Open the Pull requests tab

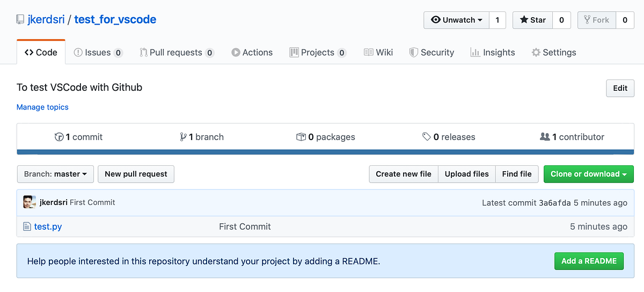point(177,53)
